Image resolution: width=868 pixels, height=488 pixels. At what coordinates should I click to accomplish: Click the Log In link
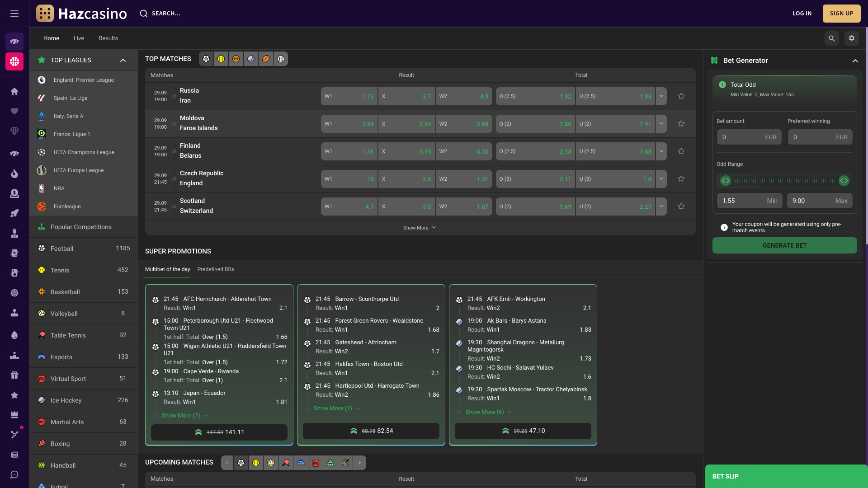pyautogui.click(x=802, y=14)
